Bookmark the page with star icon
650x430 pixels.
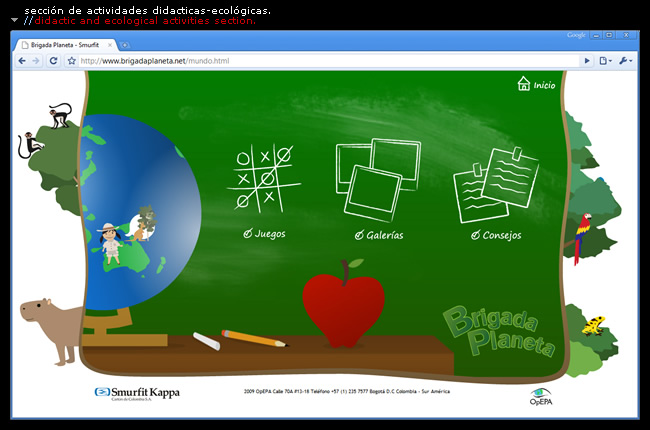pos(72,61)
